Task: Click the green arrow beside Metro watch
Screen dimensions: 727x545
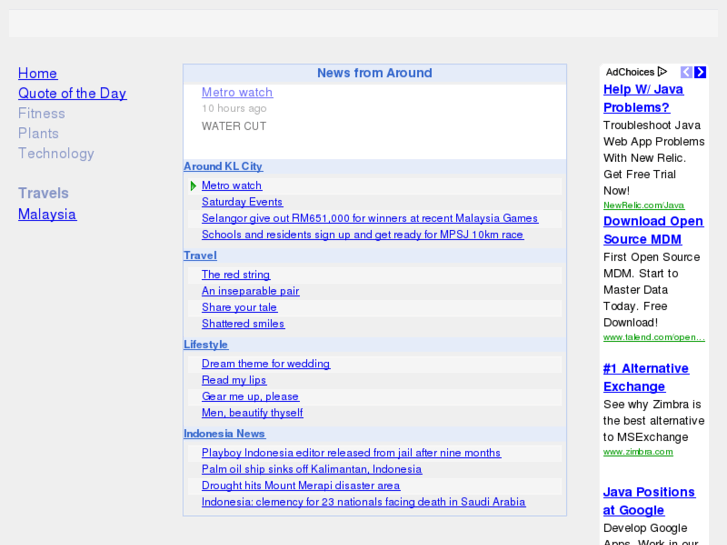Action: click(193, 186)
